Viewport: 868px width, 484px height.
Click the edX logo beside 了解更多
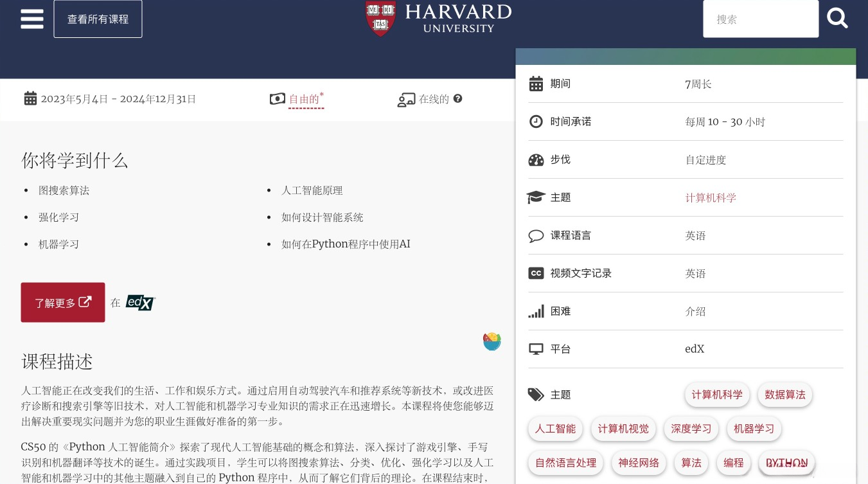click(141, 302)
